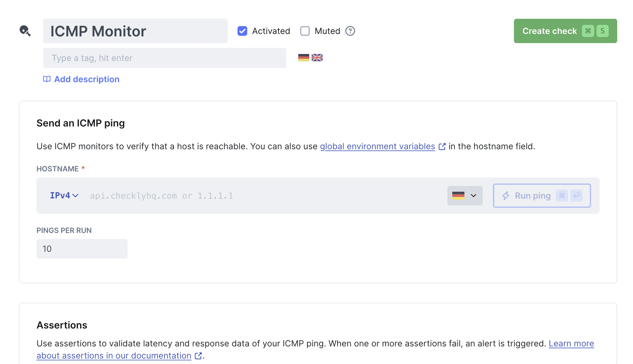
Task: Click the ICMP monitor magnifier icon
Action: pos(25,31)
